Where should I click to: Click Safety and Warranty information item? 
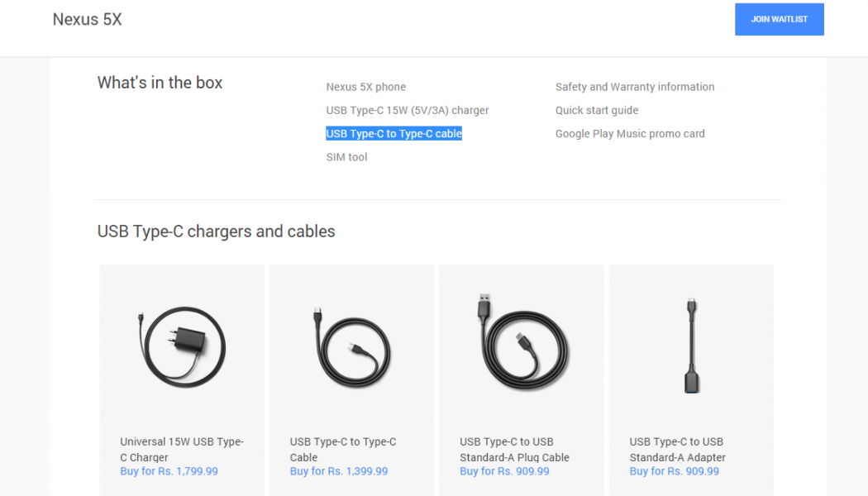[635, 87]
